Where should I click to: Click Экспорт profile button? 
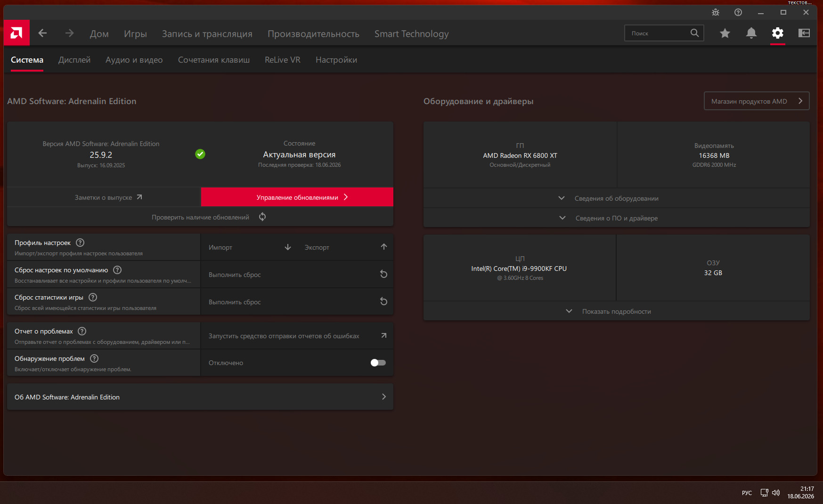tap(345, 247)
